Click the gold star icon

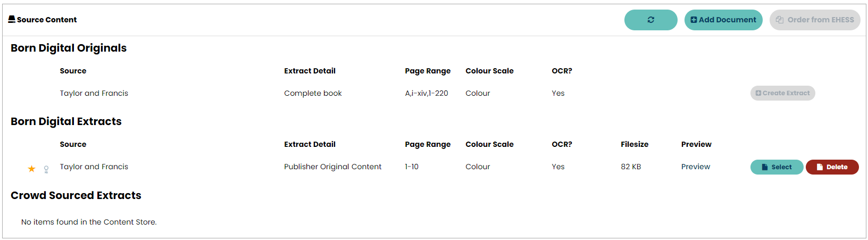point(31,169)
